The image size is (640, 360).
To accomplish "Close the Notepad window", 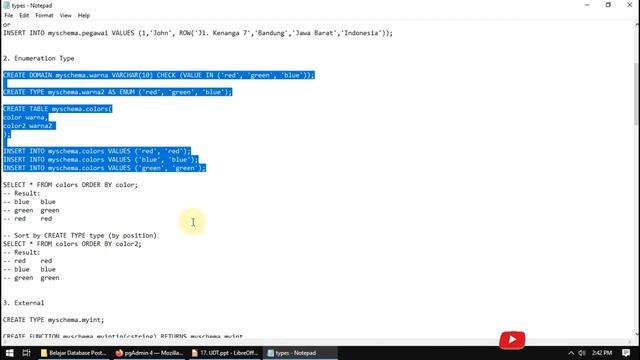I will coord(629,5).
